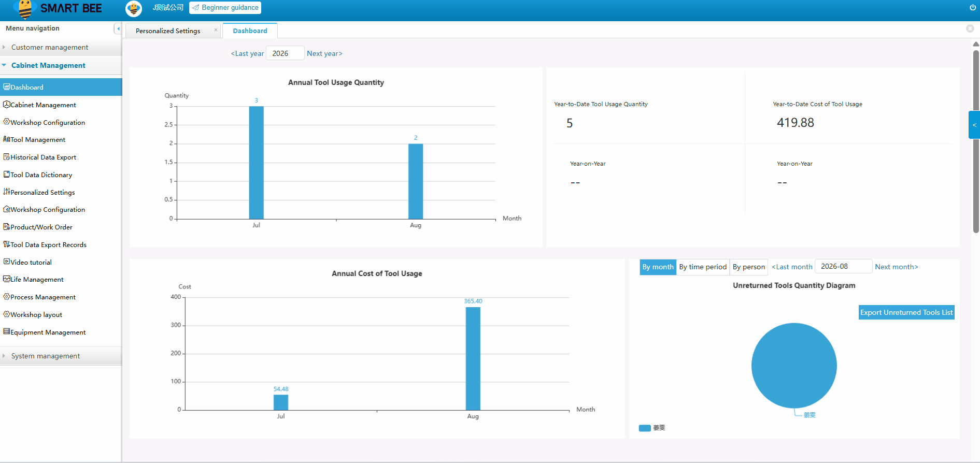Close the Personalized Settings tab
The height and width of the screenshot is (463, 980).
pos(216,30)
